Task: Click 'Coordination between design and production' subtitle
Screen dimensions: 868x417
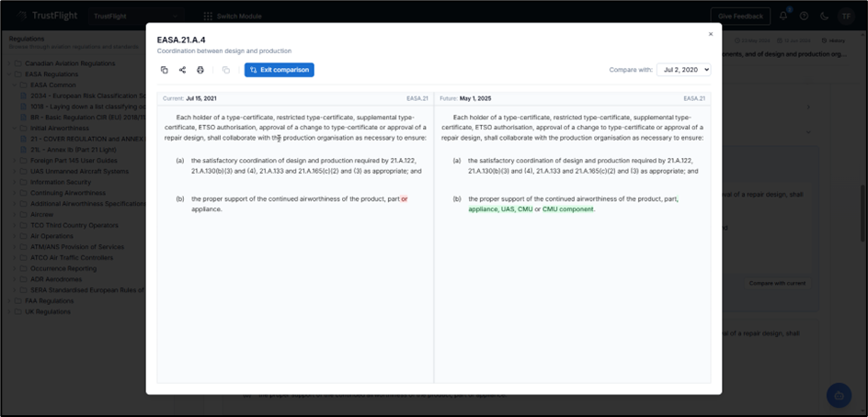Action: tap(224, 51)
